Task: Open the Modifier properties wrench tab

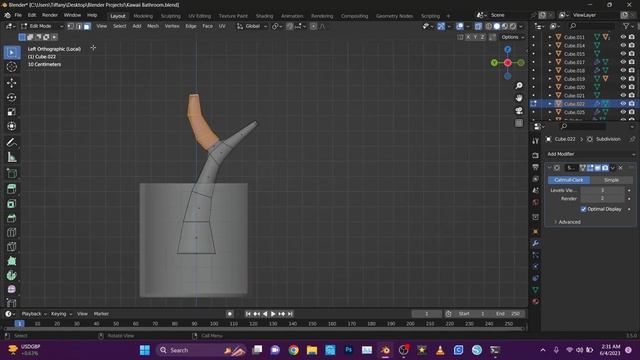Action: point(536,243)
